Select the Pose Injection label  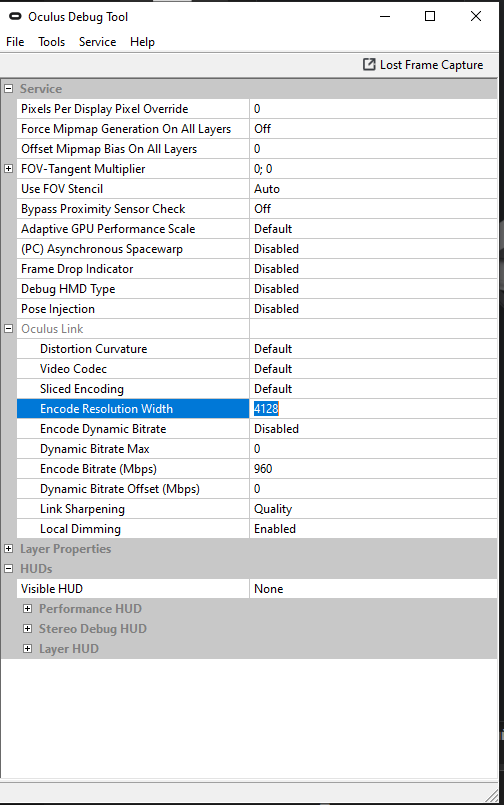58,309
